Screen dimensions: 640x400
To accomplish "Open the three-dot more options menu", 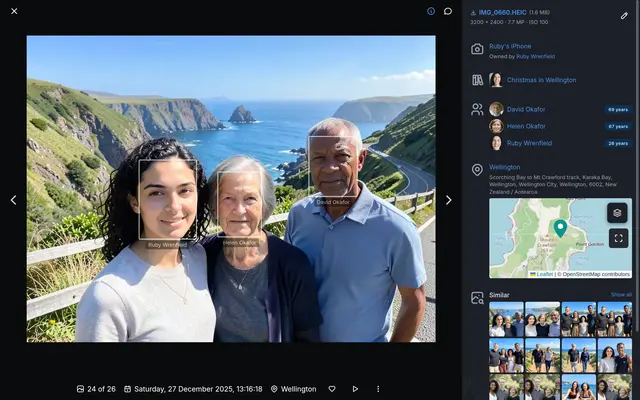I will (x=378, y=389).
